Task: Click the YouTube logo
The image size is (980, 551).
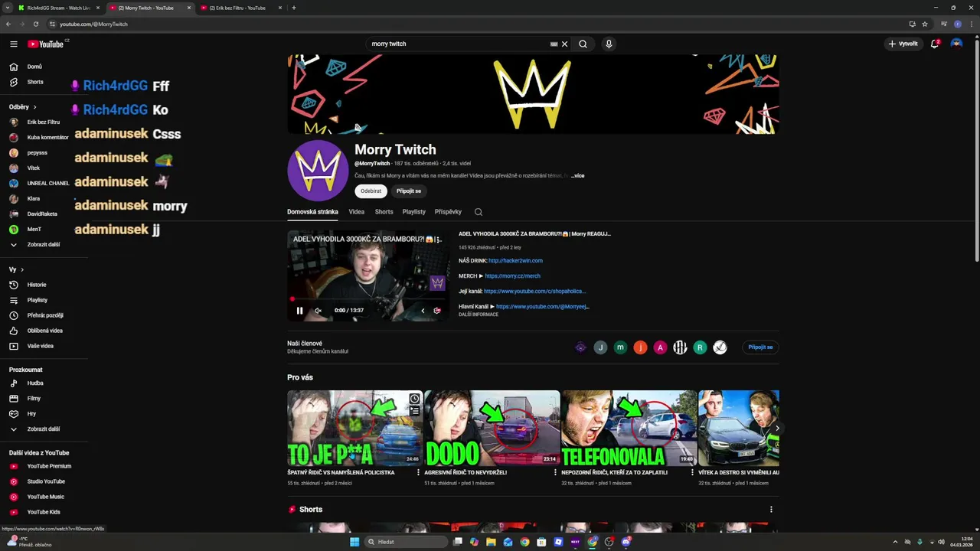Action: [46, 44]
